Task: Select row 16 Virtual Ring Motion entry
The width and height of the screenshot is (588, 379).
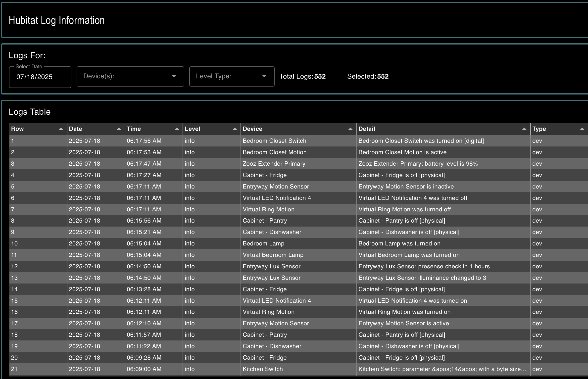Action: (268, 312)
